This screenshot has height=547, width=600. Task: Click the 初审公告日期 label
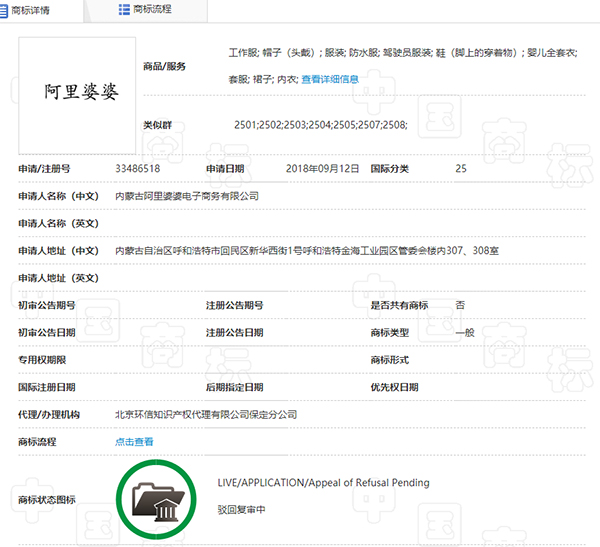pyautogui.click(x=47, y=333)
